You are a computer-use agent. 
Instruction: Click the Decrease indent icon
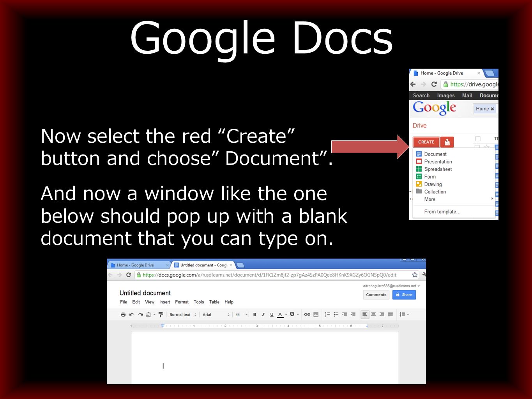(x=345, y=314)
